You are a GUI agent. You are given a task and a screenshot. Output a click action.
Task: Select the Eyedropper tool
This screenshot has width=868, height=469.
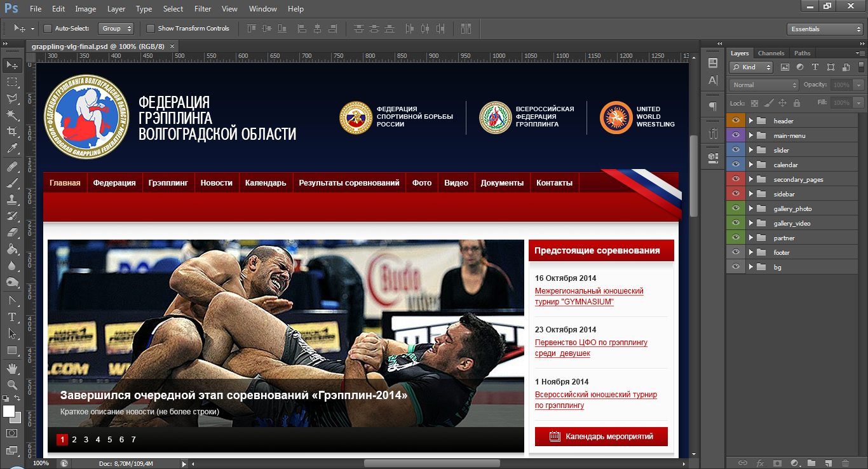coord(12,149)
